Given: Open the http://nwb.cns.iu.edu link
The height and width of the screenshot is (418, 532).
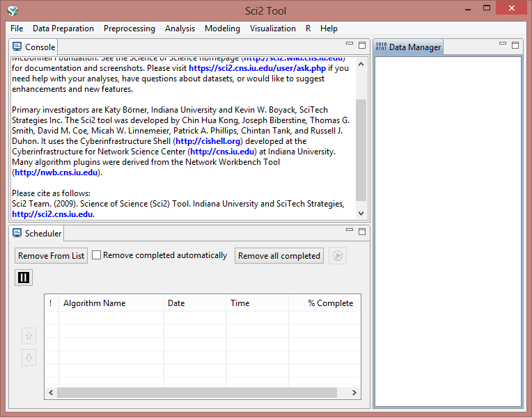Looking at the screenshot, I should point(56,172).
